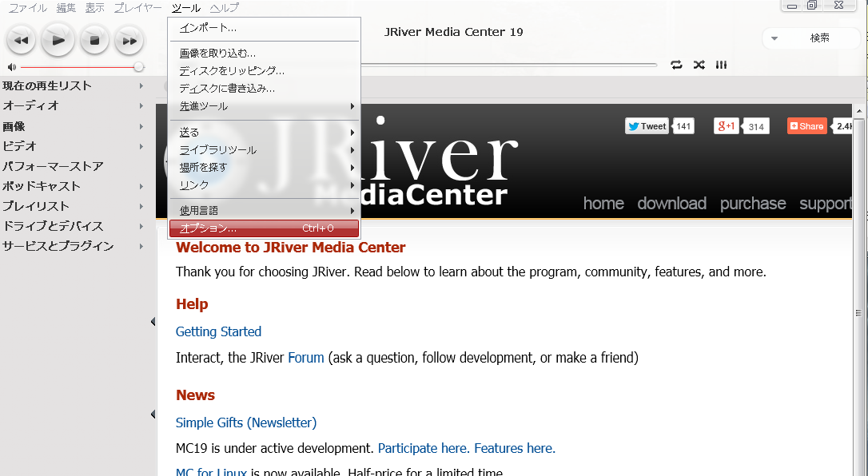Screen dimensions: 868x476
Task: Toggle the repeat playback icon
Action: tap(677, 65)
